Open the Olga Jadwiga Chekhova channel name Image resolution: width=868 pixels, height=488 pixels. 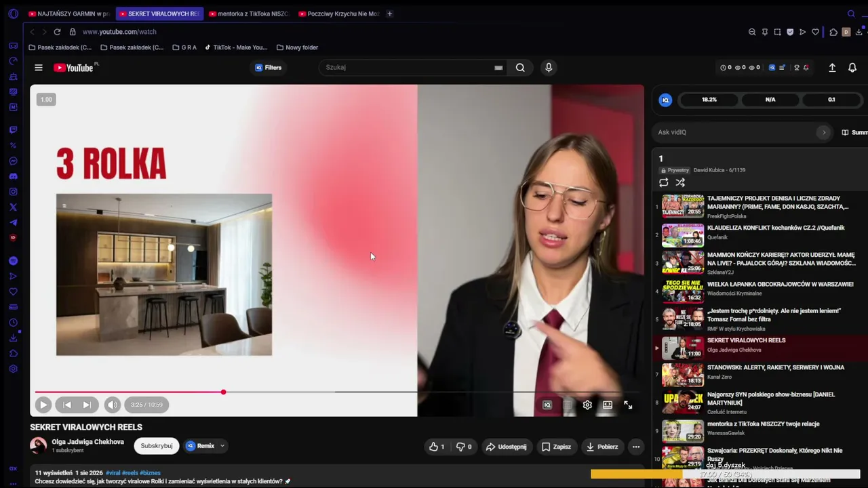pyautogui.click(x=88, y=442)
